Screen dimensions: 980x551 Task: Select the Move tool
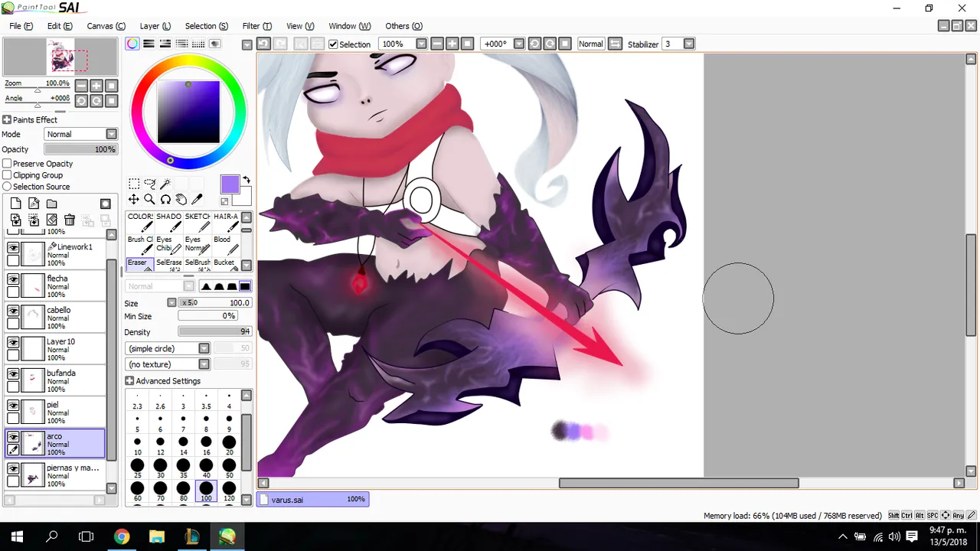tap(134, 199)
